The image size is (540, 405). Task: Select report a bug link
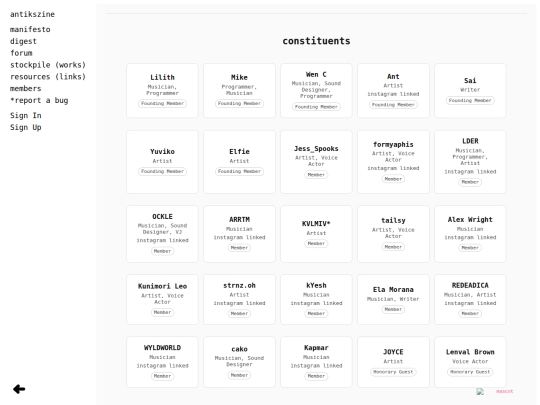tap(39, 100)
